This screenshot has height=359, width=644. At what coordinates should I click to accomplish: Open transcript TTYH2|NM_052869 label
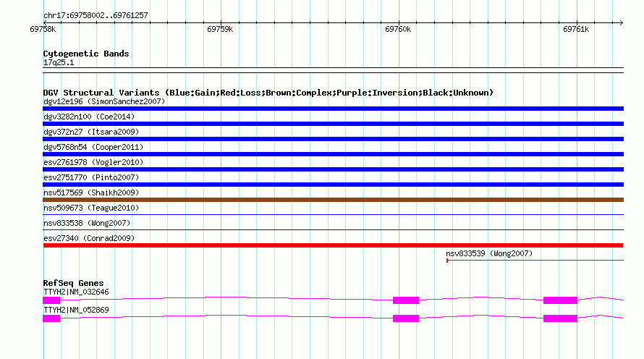pyautogui.click(x=77, y=310)
